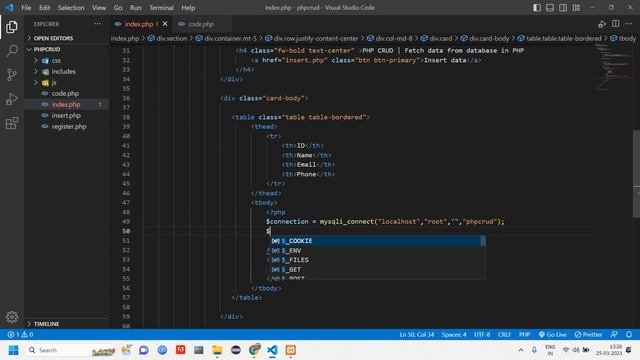Open Manage gear settings icon
Screen dimensions: 640x360
[12, 317]
